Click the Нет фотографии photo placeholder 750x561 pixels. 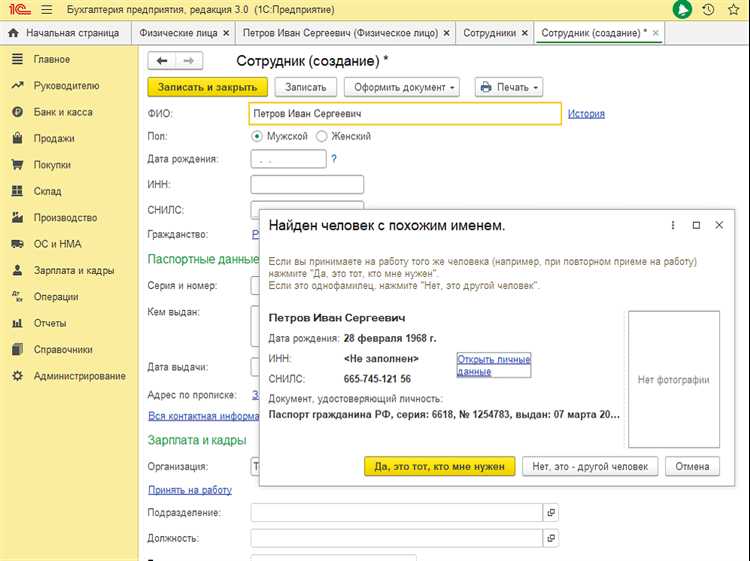[674, 379]
